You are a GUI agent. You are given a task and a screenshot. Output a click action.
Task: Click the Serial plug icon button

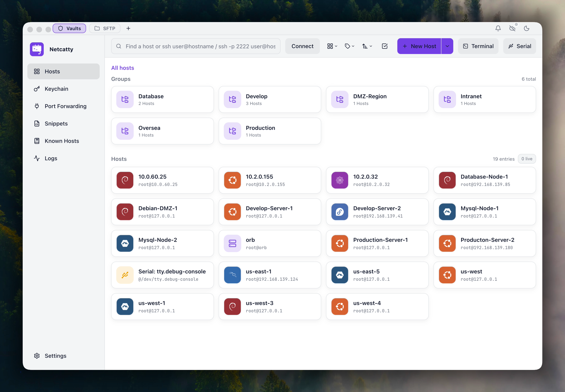coord(519,46)
